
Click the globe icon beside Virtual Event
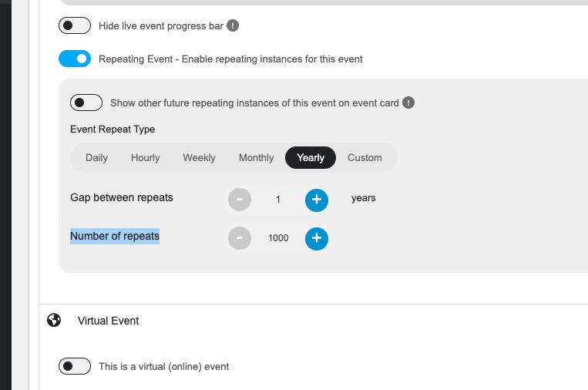[54, 321]
